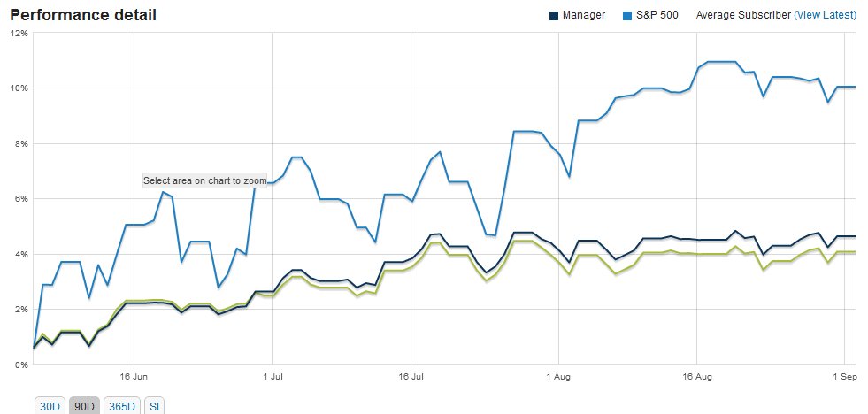Viewport: 868px width, 414px height.
Task: Click the 'Select area on chart to zoom' tooltip
Action: click(204, 180)
